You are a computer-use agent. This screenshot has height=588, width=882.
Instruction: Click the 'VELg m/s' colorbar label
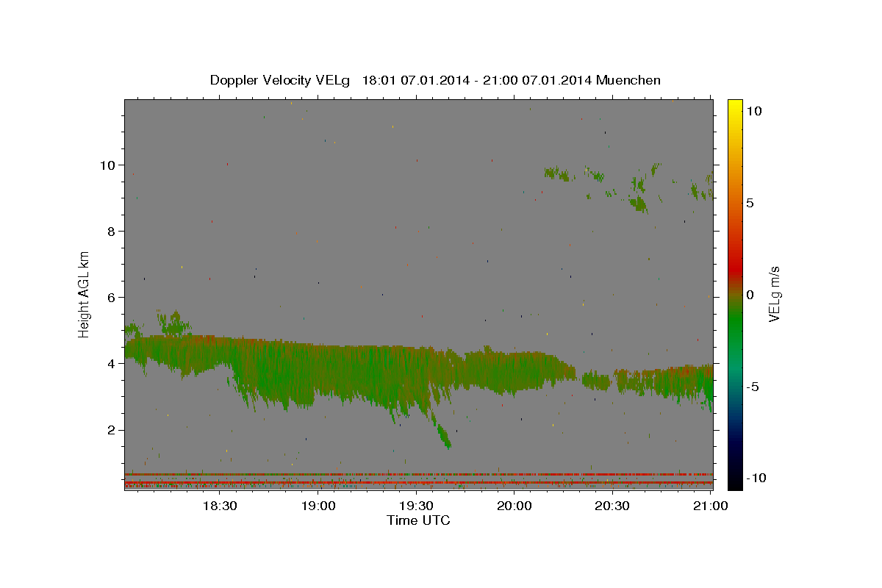[x=774, y=293]
